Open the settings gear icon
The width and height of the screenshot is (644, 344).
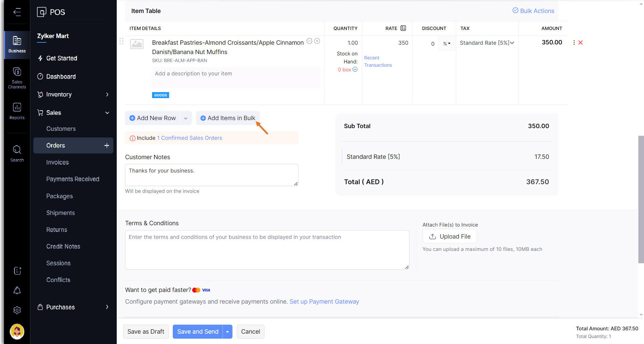[17, 310]
